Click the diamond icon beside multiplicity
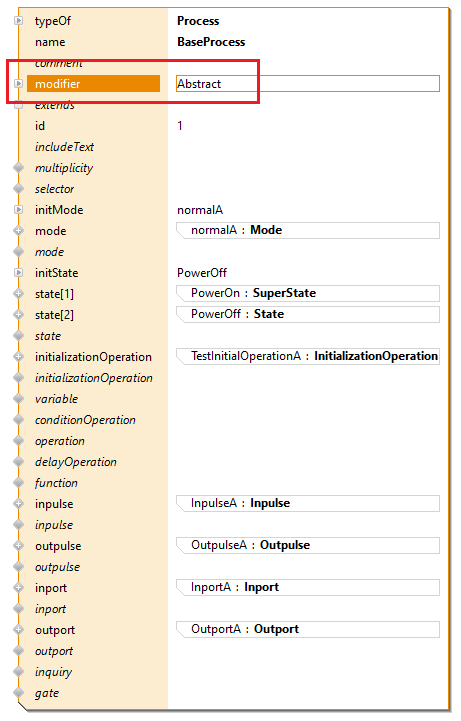 pyautogui.click(x=18, y=168)
